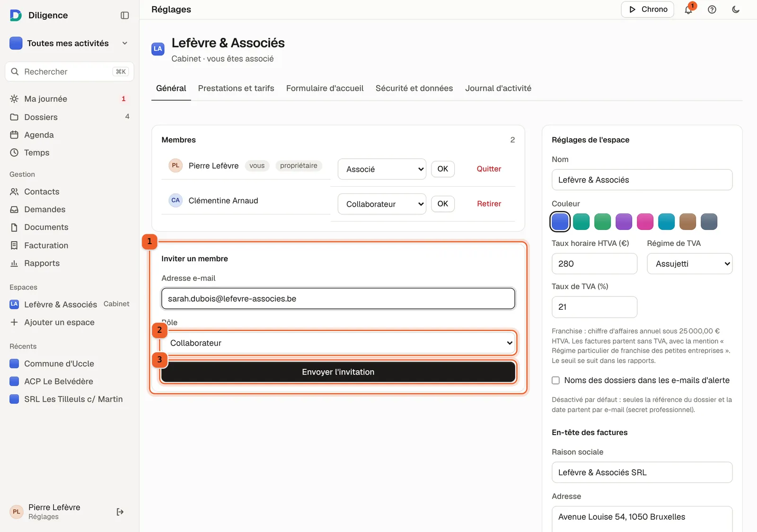Switch to dark mode moon icon

tap(736, 9)
